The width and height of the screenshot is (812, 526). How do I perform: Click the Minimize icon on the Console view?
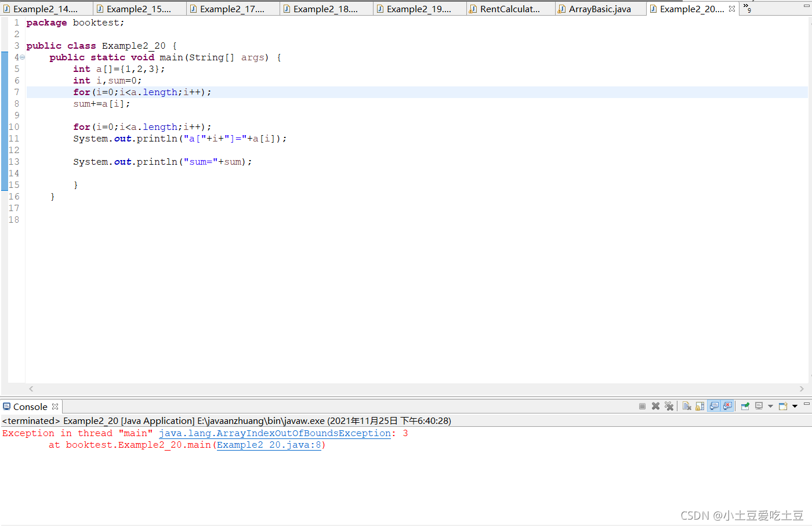806,404
